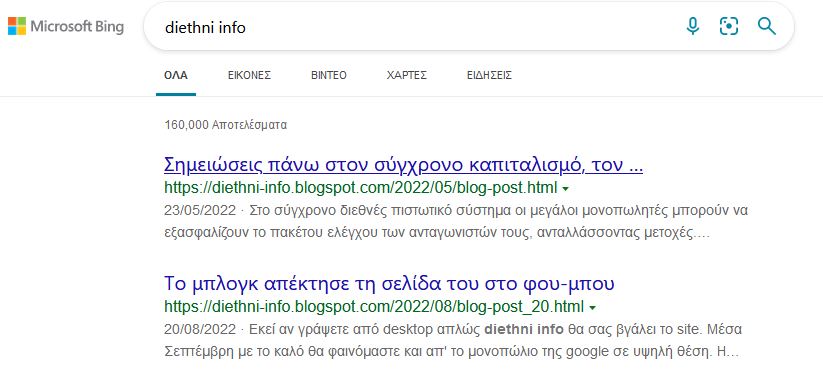Open the ΕΙΔΗΣΕΙΣ tab

coord(489,76)
